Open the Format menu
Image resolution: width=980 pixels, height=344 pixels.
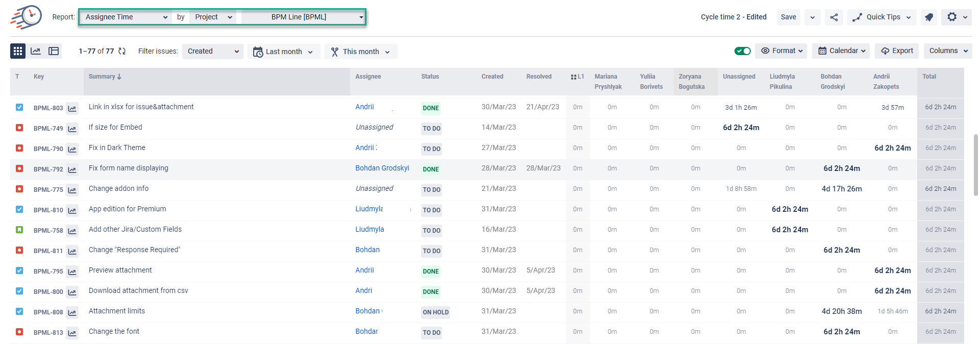781,51
